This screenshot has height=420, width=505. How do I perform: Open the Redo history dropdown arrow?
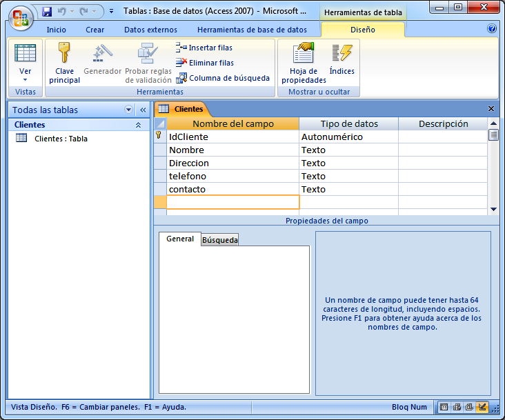click(94, 12)
